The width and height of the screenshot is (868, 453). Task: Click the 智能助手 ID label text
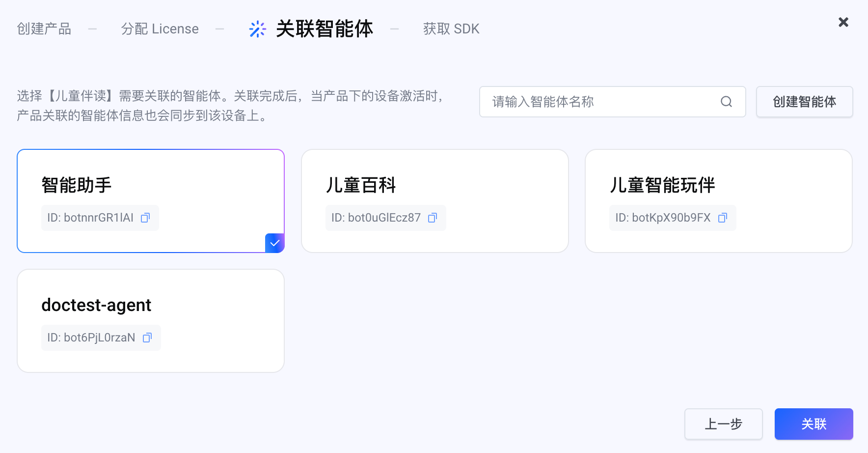click(x=90, y=218)
